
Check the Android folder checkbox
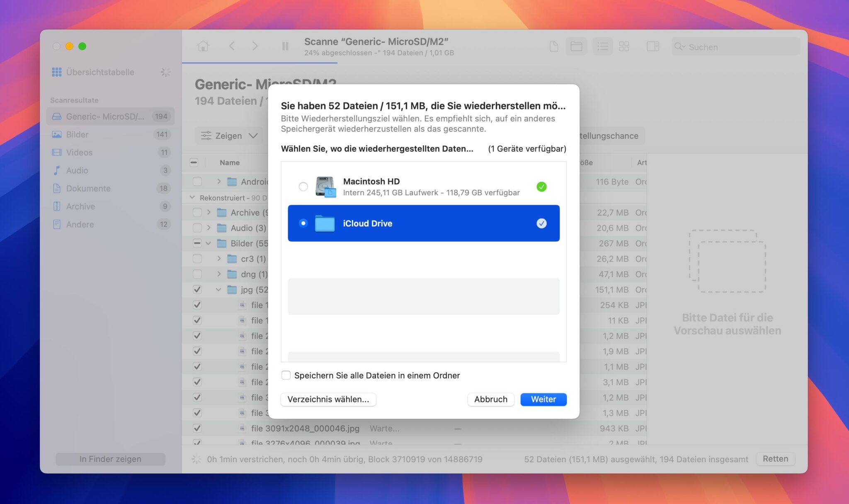click(197, 182)
